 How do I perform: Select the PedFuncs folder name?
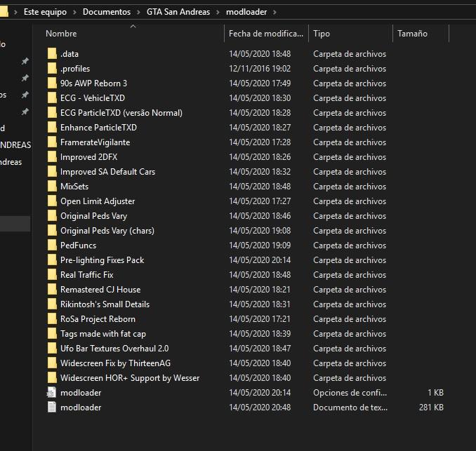pyautogui.click(x=79, y=245)
